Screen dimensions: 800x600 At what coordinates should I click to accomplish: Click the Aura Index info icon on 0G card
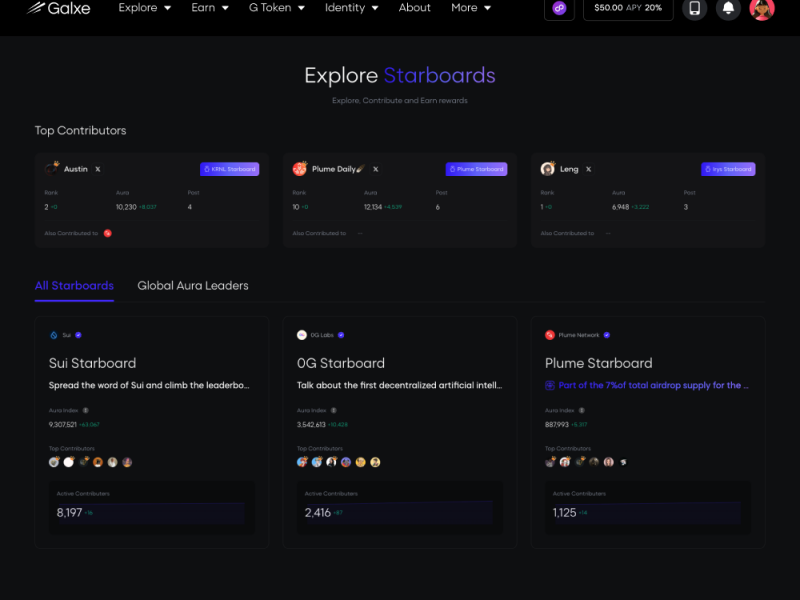(334, 410)
